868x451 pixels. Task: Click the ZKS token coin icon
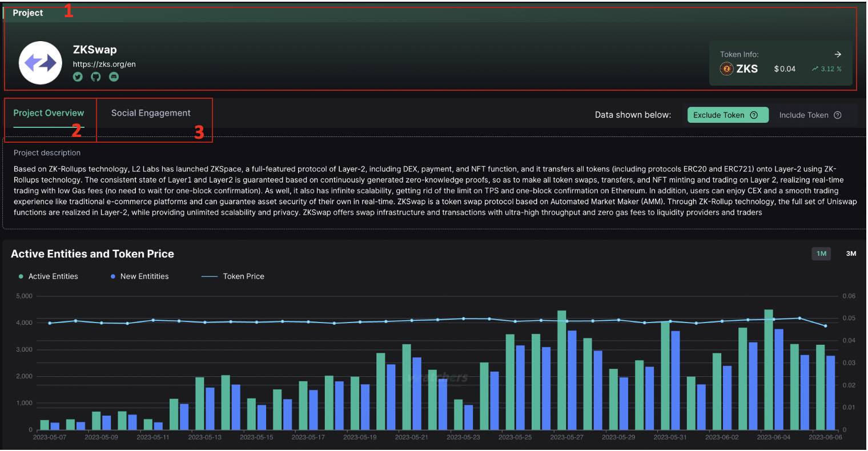coord(726,69)
